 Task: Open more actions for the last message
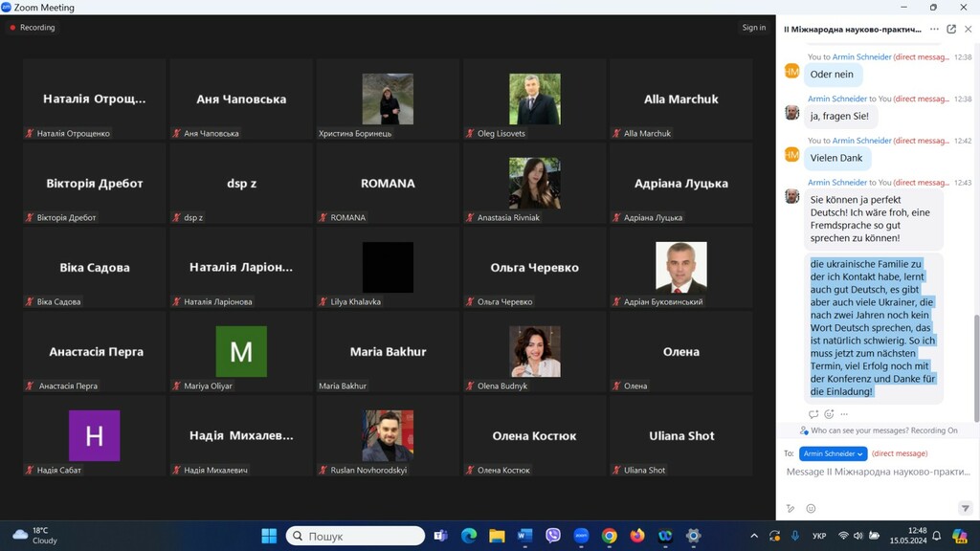pos(844,414)
